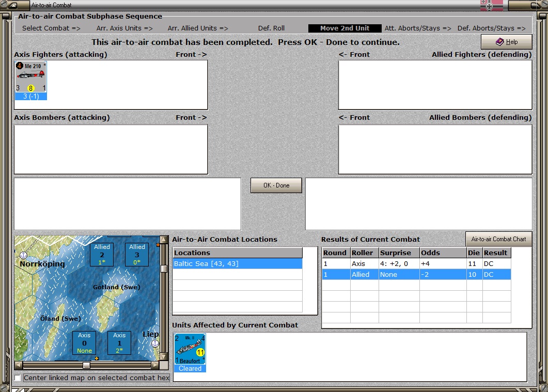Click the Öland (Swe) island label
Screen dimensions: 548x392
point(60,319)
